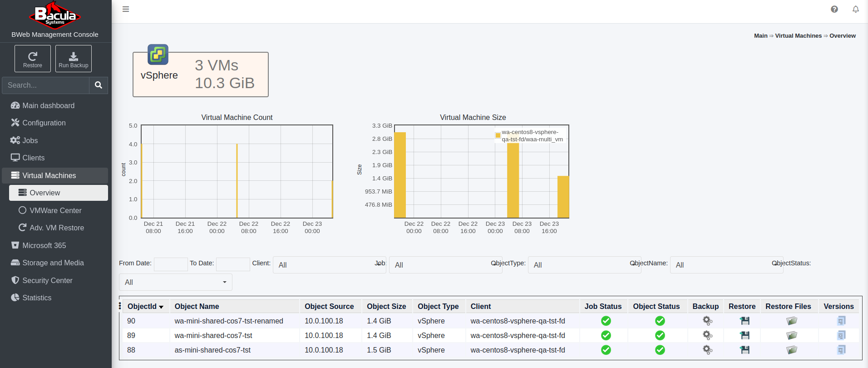View versions icon for object 90
The image size is (868, 368).
coord(841,321)
